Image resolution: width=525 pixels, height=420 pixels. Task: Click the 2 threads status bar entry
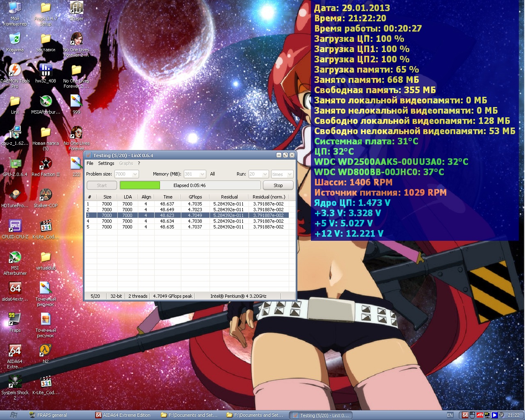click(138, 296)
